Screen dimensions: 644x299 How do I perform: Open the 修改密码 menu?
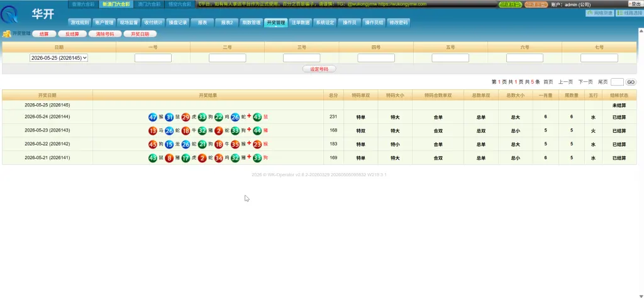(398, 23)
